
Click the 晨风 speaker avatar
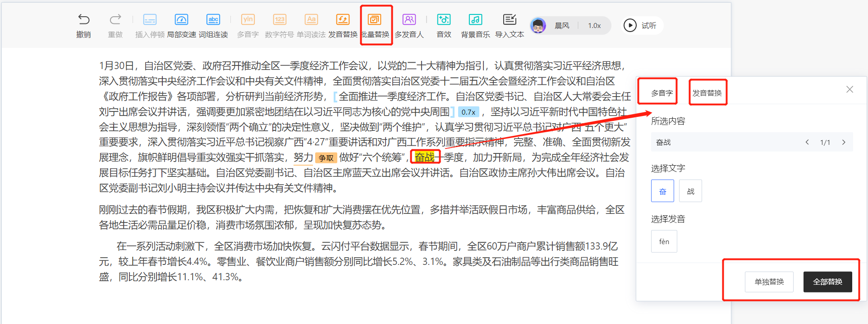[538, 26]
